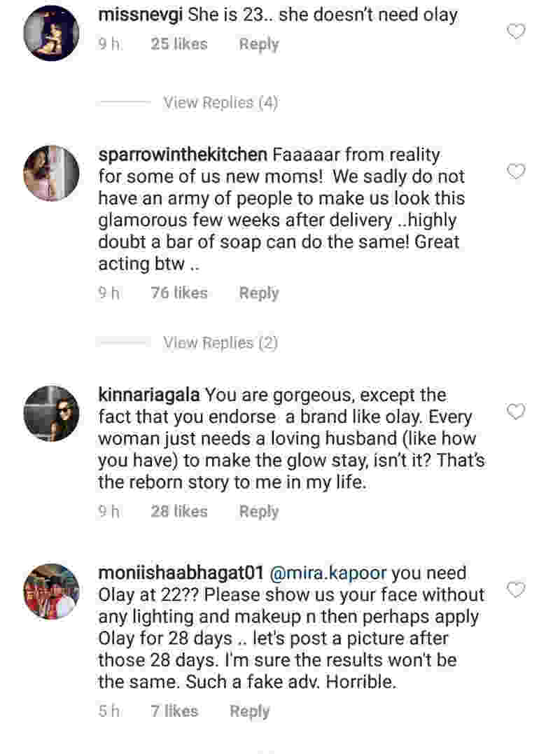
Task: Open sparrowinthekitchen username link
Action: point(183,153)
